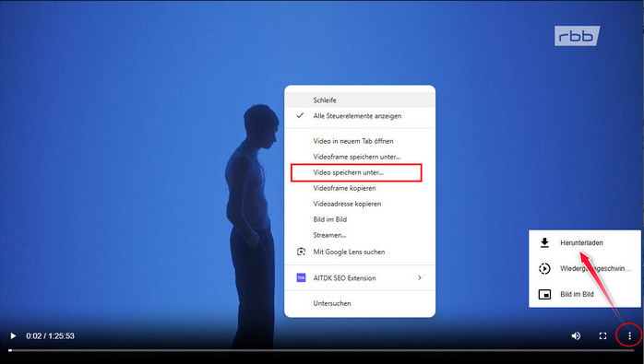Click the AITDK extension icon
644x364 pixels.
pos(301,277)
